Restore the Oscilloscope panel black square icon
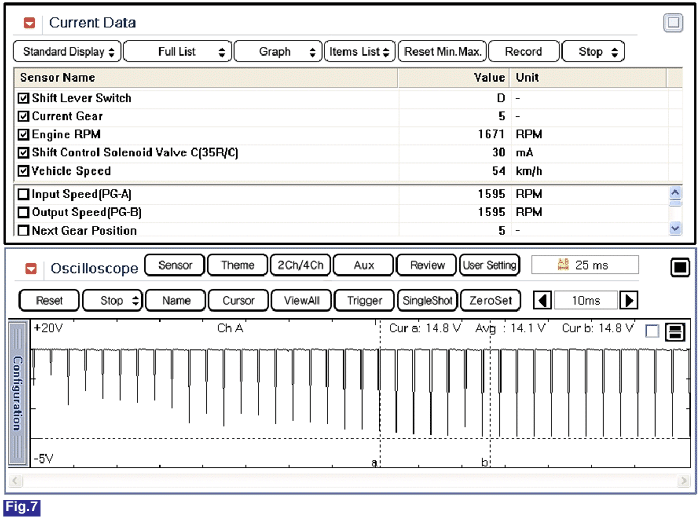 (680, 267)
